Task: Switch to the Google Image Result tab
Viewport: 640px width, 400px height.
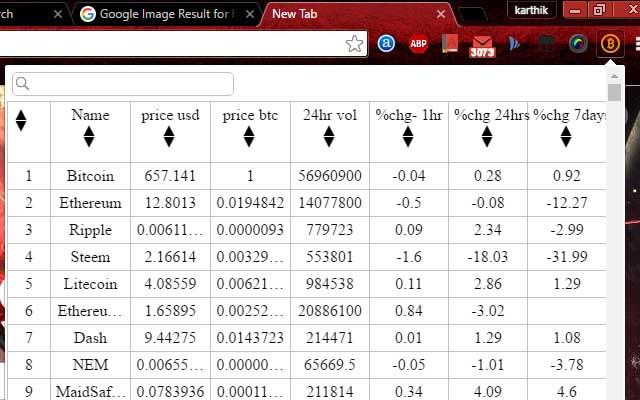Action: pos(165,14)
